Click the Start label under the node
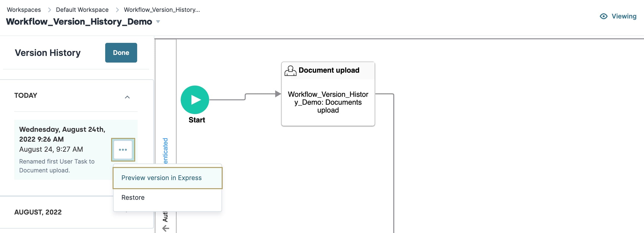The width and height of the screenshot is (644, 233). 197,120
